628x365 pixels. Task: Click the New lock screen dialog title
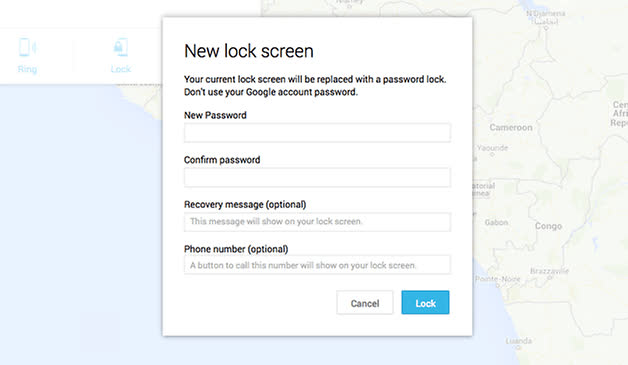(249, 51)
